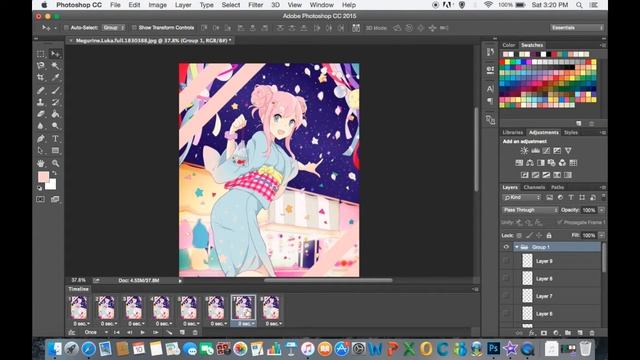Add a Brightness/Contrast adjustment
This screenshot has width=640, height=360.
[524, 151]
